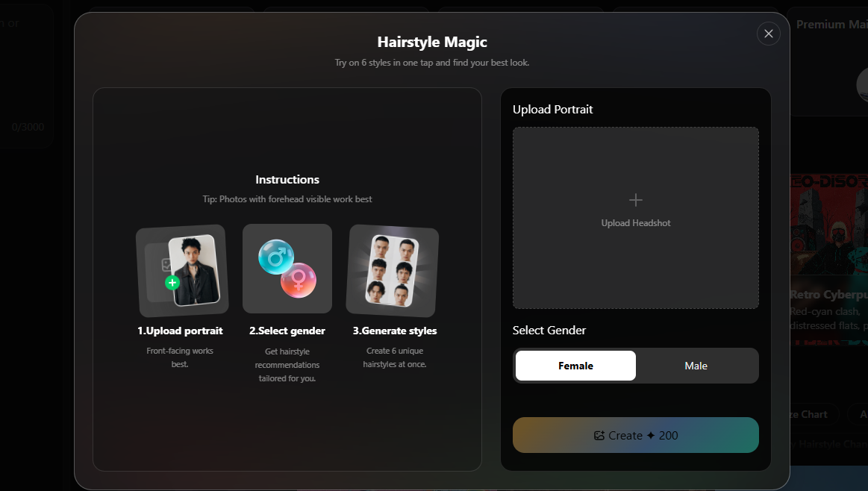
Task: Click the plus icon in the upload area
Action: 635,200
